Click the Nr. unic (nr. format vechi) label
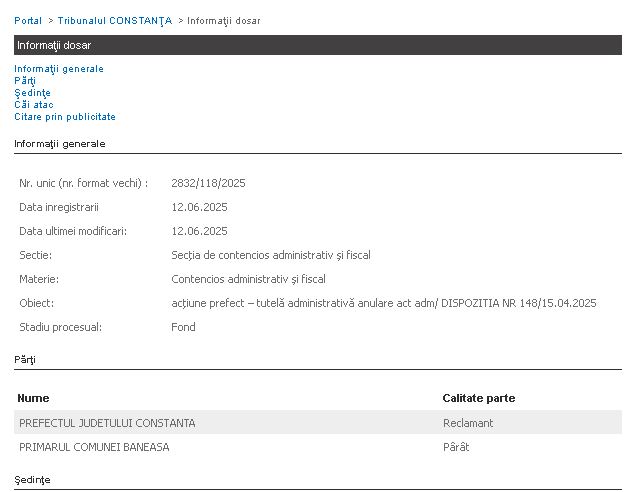Screen dimensions: 643x492 [x=84, y=183]
